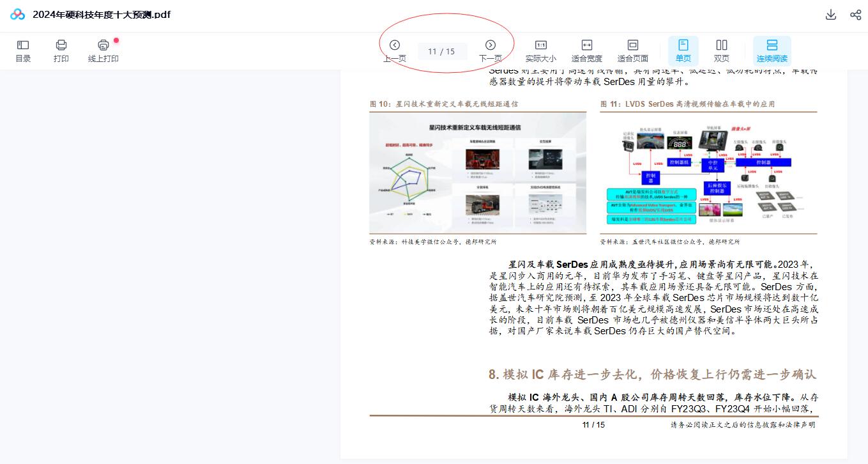Download the PDF file
This screenshot has width=868, height=464.
(831, 15)
